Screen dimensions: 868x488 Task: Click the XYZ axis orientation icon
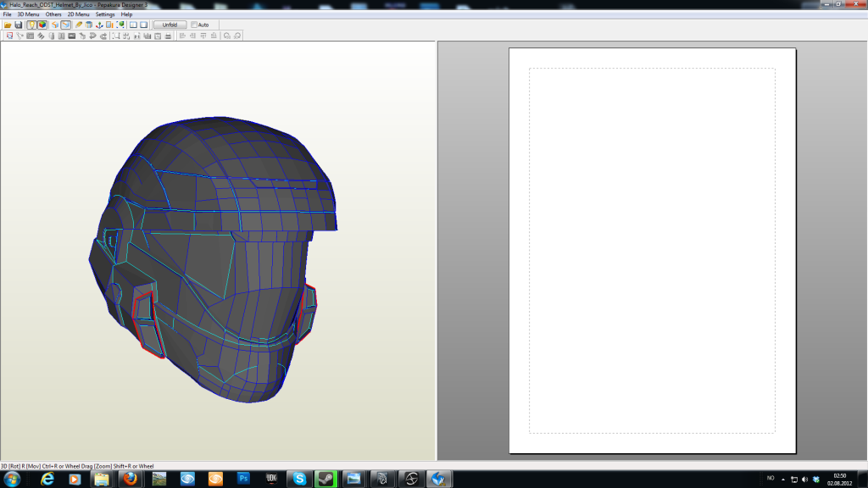pos(99,25)
